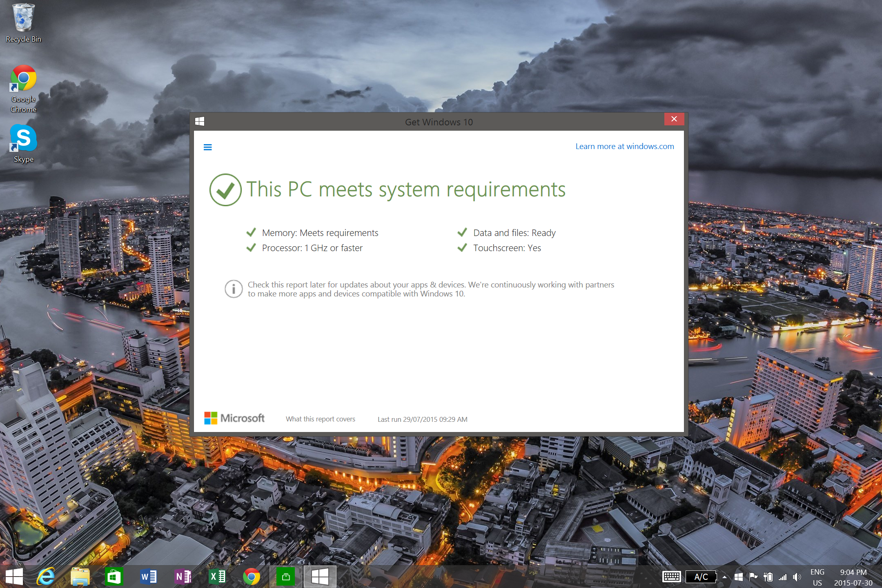
Task: Click the Microsoft logo in the dialog footer
Action: [234, 418]
